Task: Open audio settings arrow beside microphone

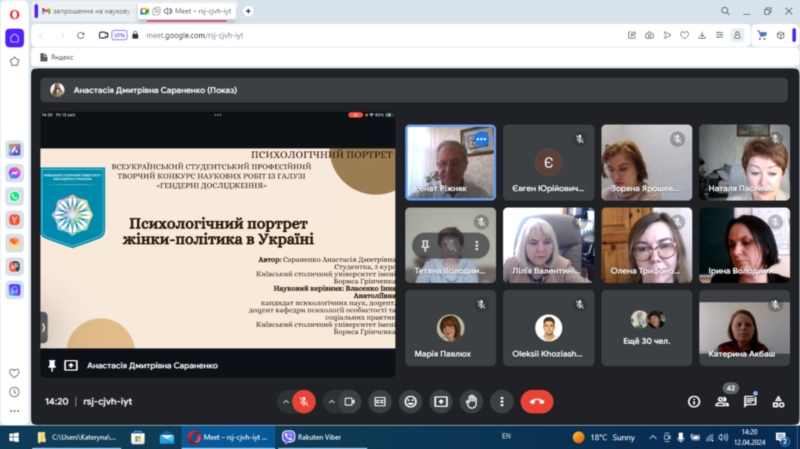Action: [x=286, y=401]
